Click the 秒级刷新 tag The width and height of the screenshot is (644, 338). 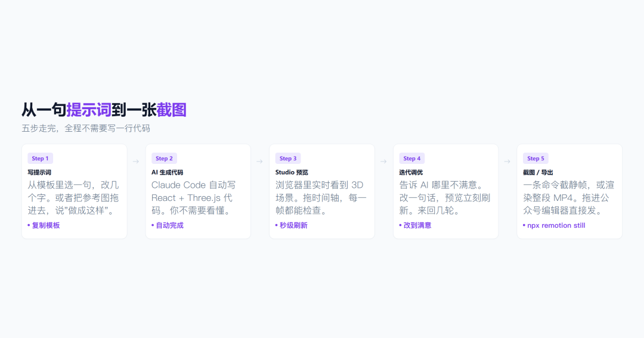291,225
